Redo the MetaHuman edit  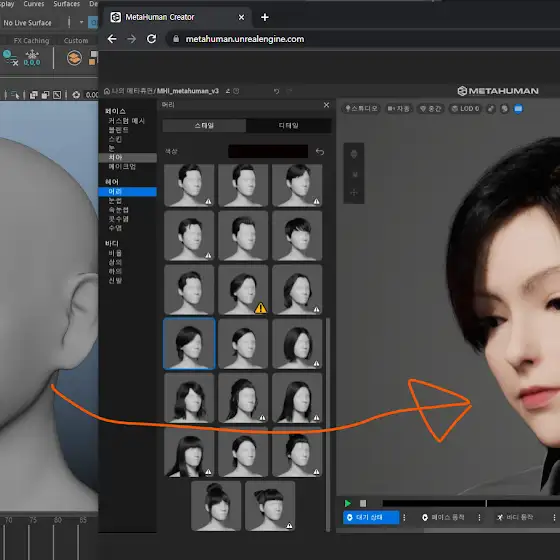[x=289, y=91]
